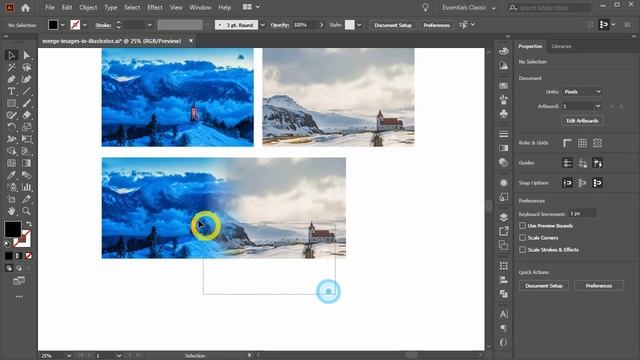Open the Stroke panel icon
The width and height of the screenshot is (640, 360).
click(x=504, y=134)
